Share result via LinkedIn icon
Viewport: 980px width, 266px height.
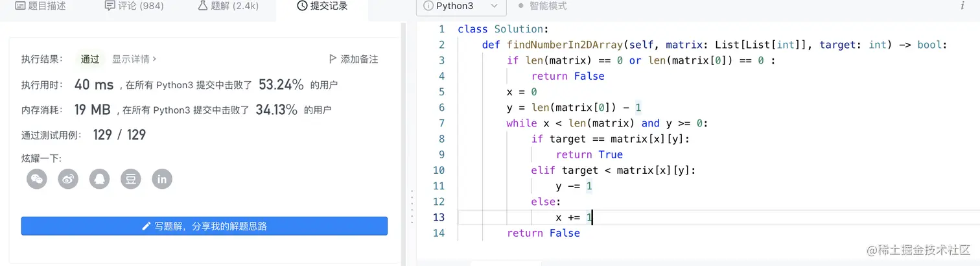pos(162,179)
